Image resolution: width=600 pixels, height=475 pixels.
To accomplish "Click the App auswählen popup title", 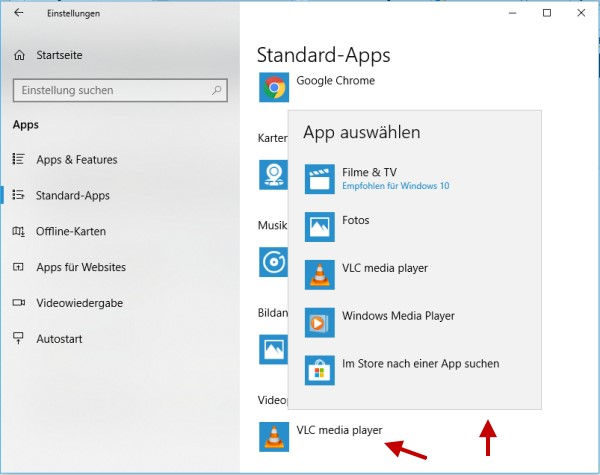I will tap(362, 132).
